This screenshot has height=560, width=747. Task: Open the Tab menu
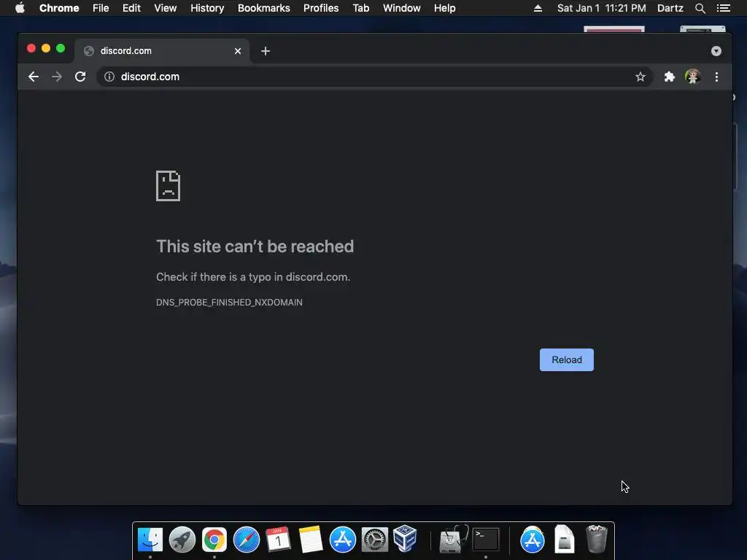click(x=360, y=8)
